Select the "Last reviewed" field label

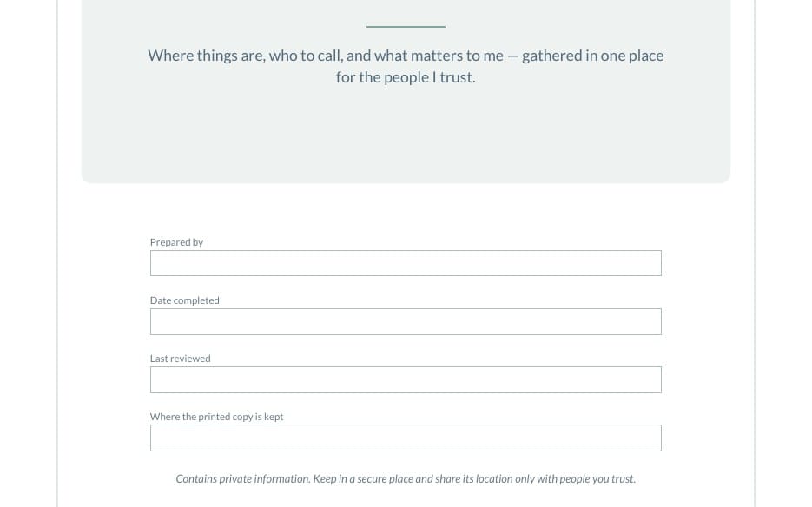181,359
